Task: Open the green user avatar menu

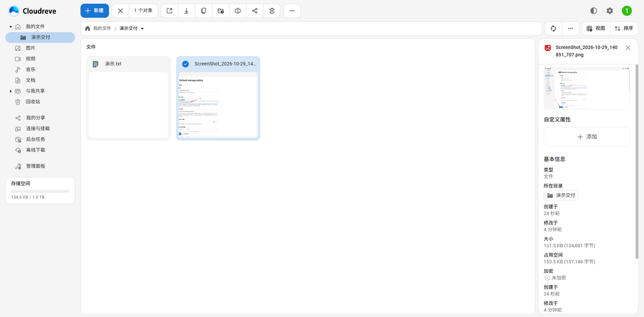Action: 627,11
